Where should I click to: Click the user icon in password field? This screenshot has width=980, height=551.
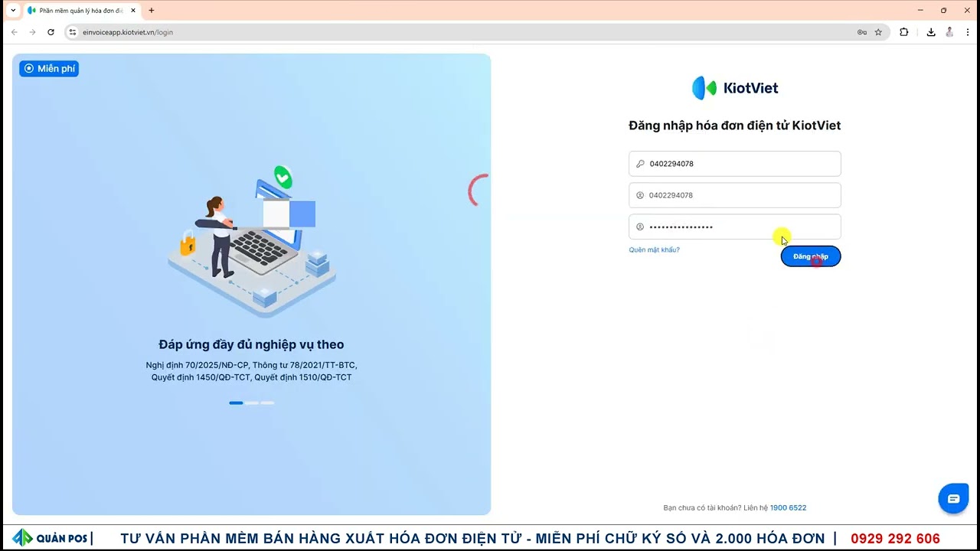click(x=640, y=227)
